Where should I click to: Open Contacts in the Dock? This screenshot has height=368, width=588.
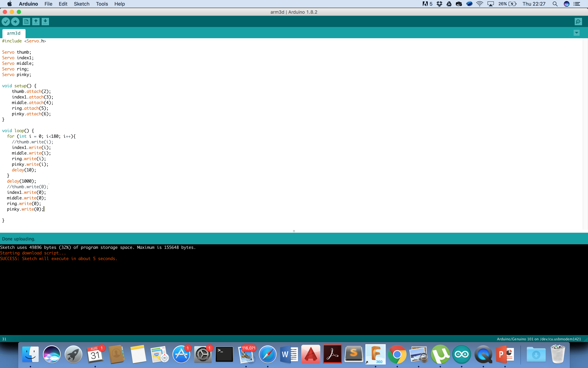(117, 354)
